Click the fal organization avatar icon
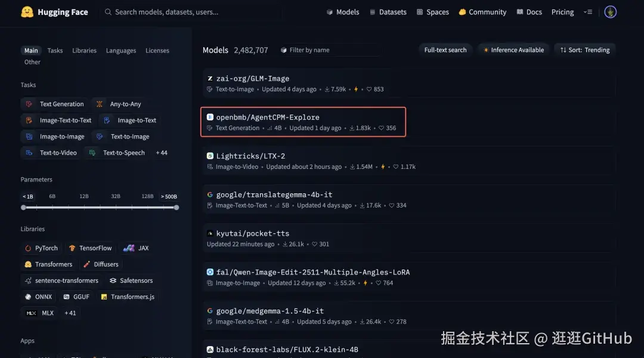This screenshot has width=644, height=358. (x=210, y=272)
